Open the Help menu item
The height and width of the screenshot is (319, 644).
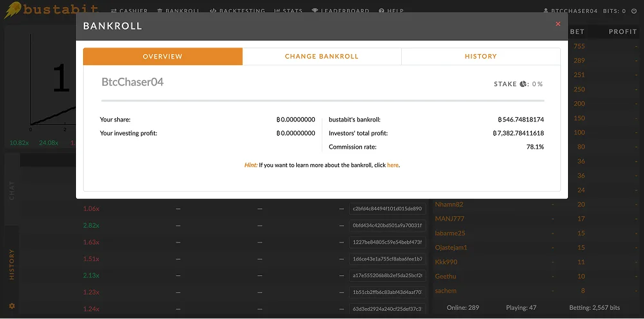[392, 11]
